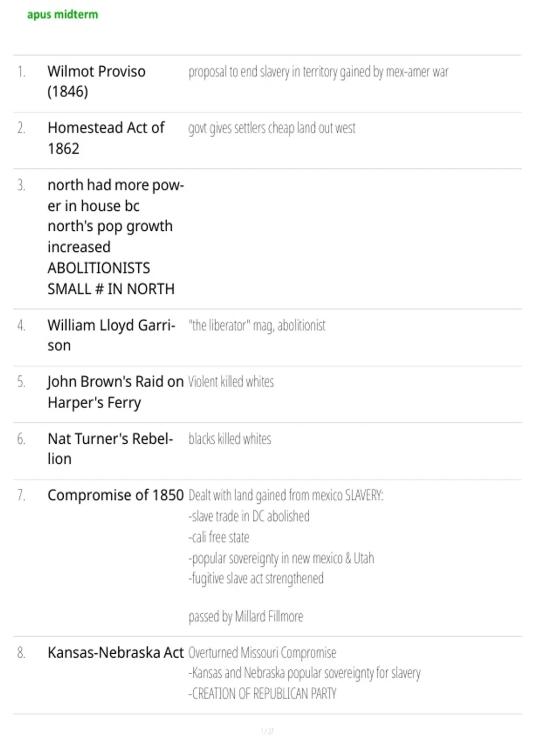Screen dimensions: 534x756
Task: Click the 'Violent killed whites' definition
Action: (x=231, y=382)
